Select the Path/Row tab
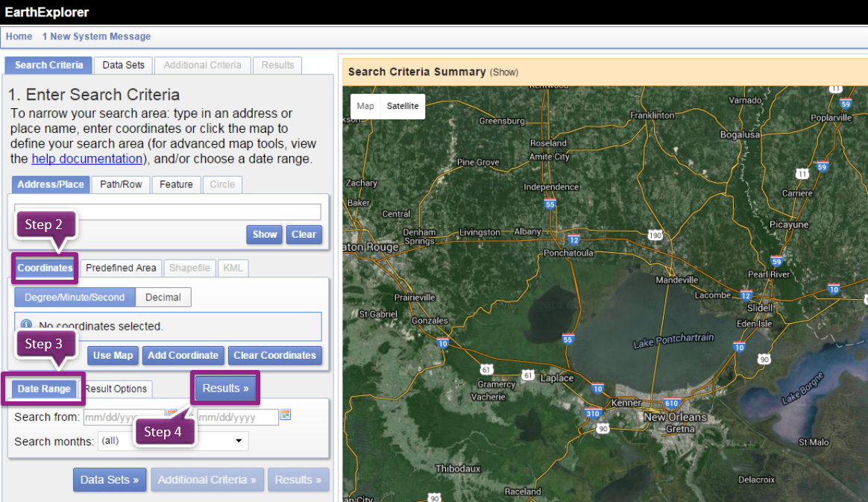Image resolution: width=868 pixels, height=502 pixels. pos(121,184)
